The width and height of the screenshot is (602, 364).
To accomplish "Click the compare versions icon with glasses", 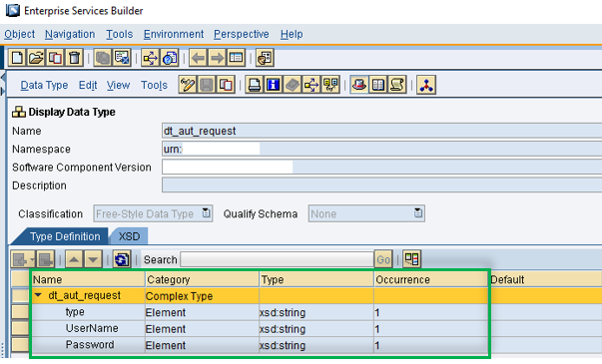I will (x=330, y=85).
